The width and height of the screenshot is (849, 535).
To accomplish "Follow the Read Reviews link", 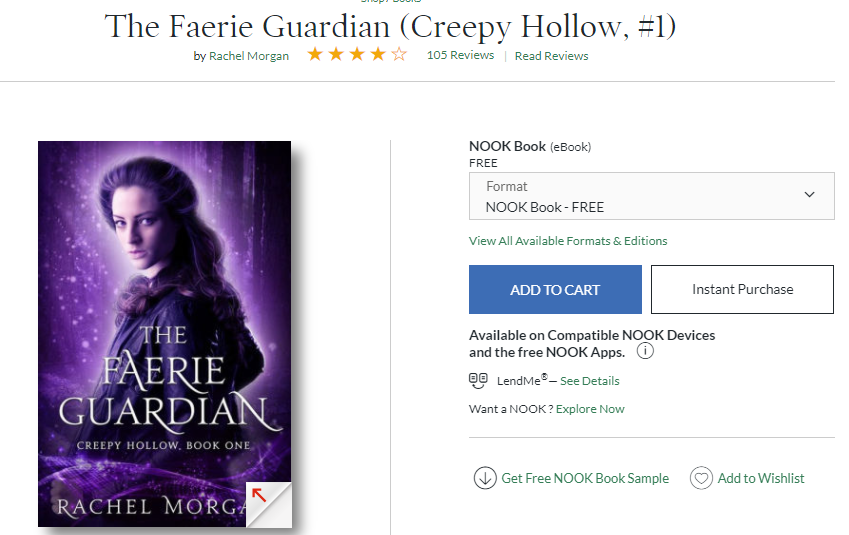I will click(x=551, y=56).
